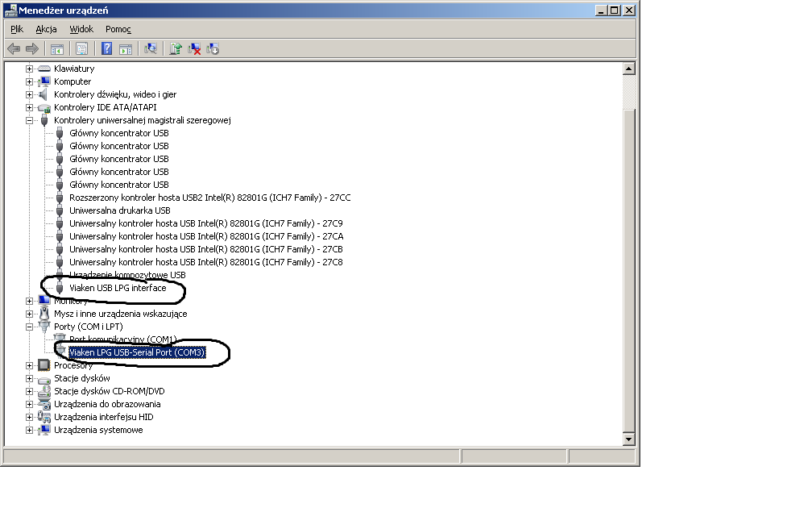Click the update driver software icon
Image resolution: width=812 pixels, height=508 pixels.
176,48
